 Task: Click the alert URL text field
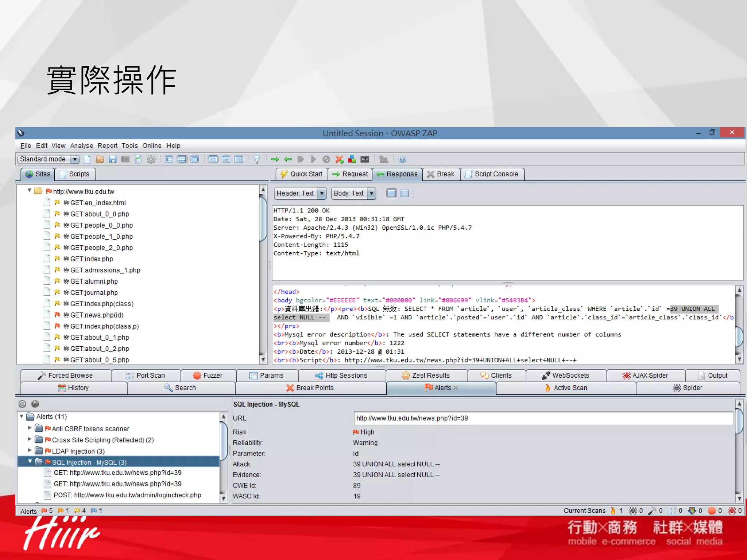(x=543, y=418)
